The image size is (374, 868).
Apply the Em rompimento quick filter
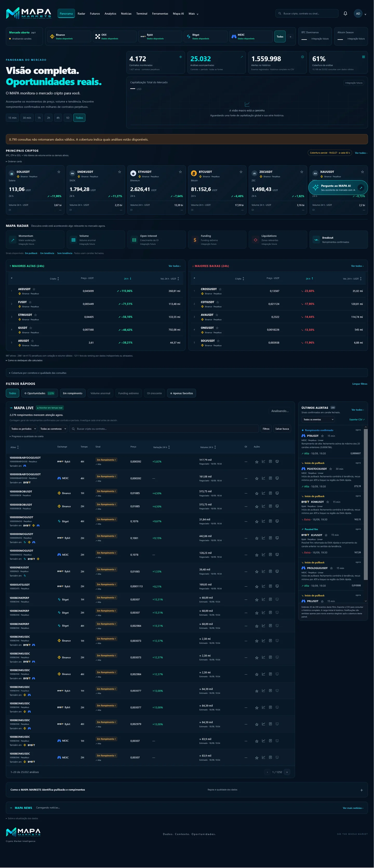[x=72, y=393]
